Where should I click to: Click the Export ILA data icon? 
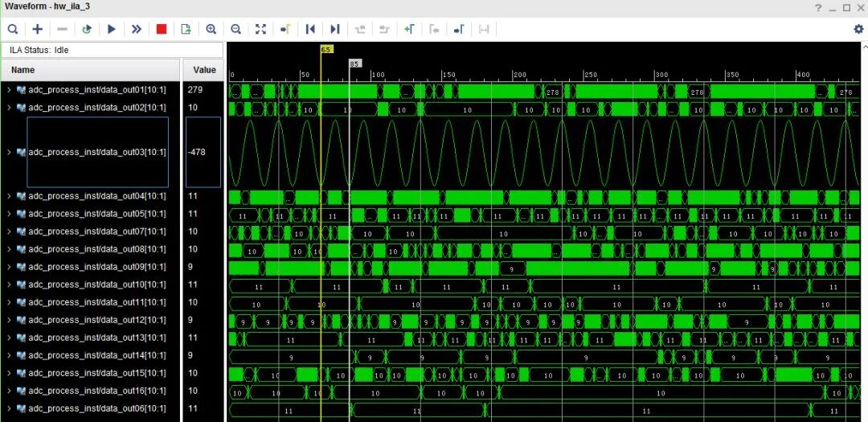tap(186, 29)
